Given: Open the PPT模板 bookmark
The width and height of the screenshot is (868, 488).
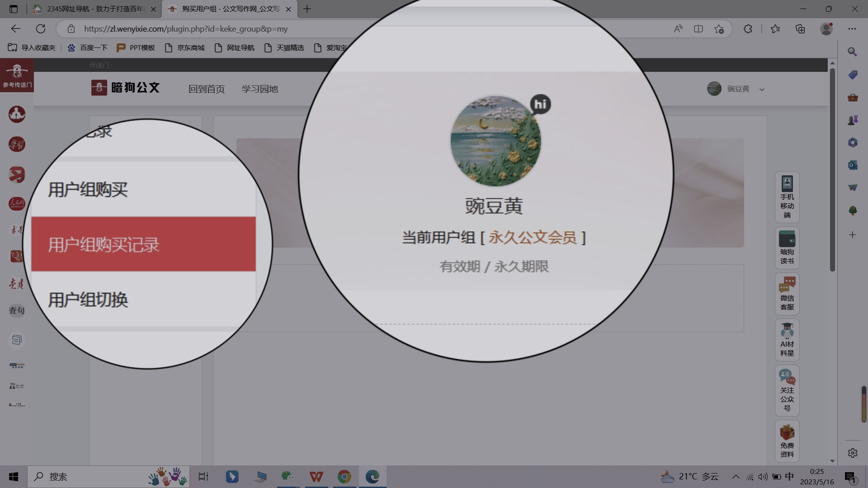Looking at the screenshot, I should coord(136,48).
